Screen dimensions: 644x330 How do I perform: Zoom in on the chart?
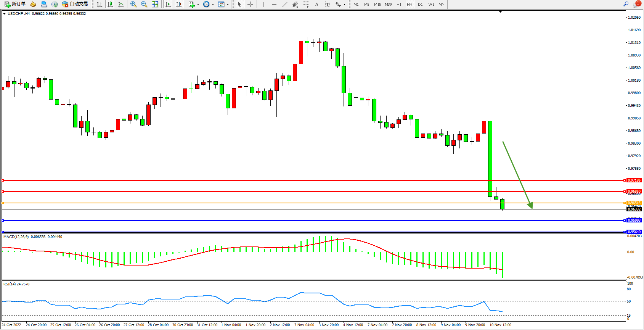click(x=133, y=4)
